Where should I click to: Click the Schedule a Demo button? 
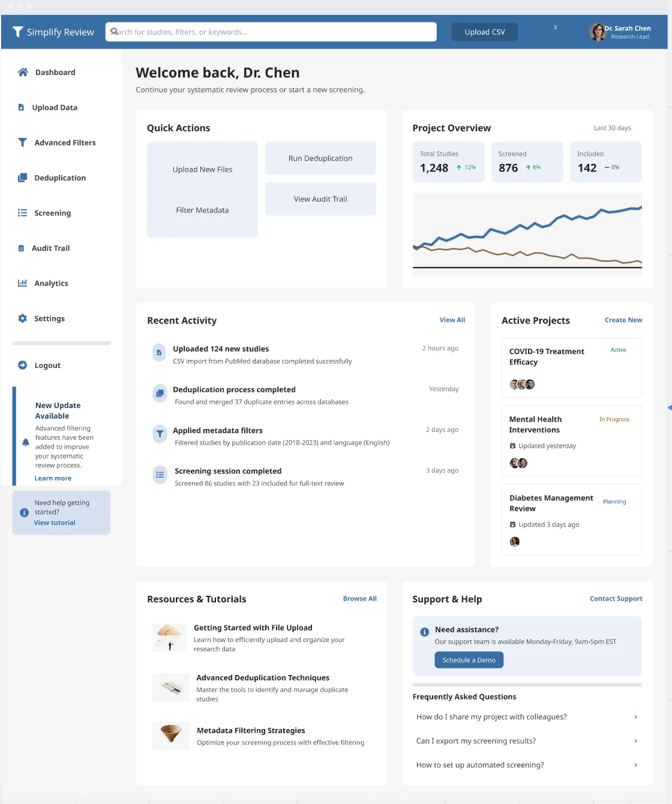(x=469, y=660)
